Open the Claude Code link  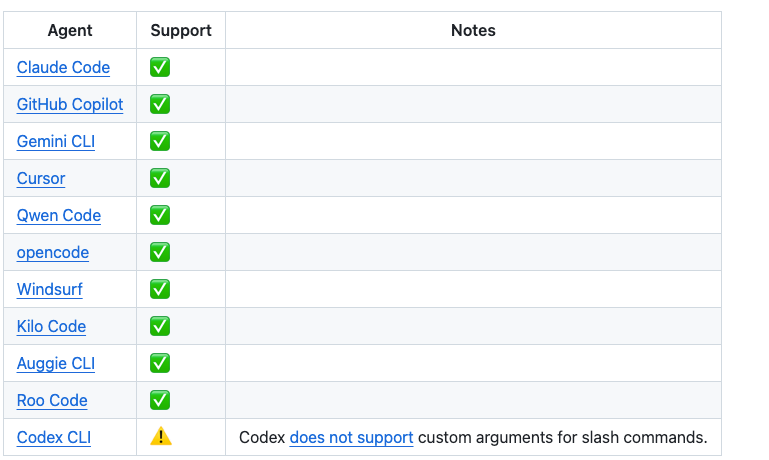(x=63, y=68)
